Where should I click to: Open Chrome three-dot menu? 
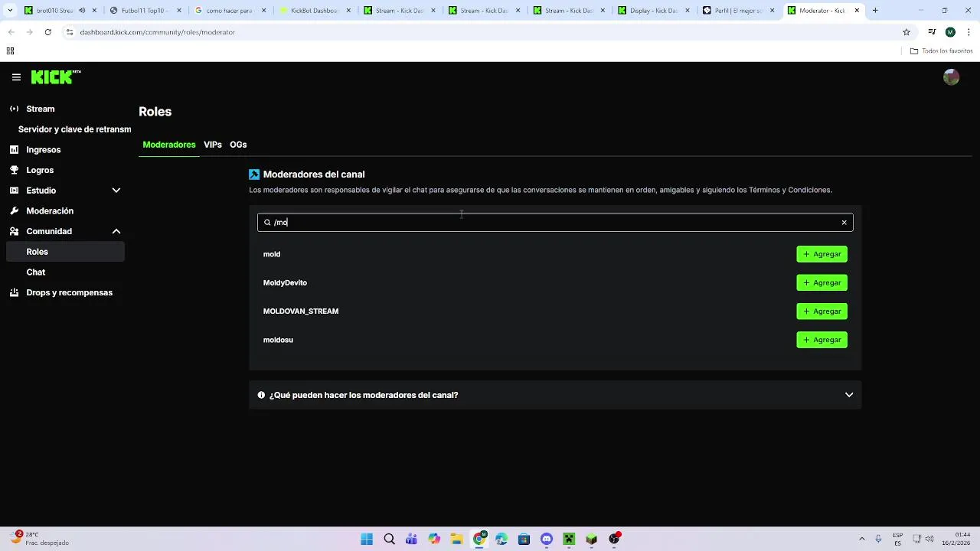969,32
